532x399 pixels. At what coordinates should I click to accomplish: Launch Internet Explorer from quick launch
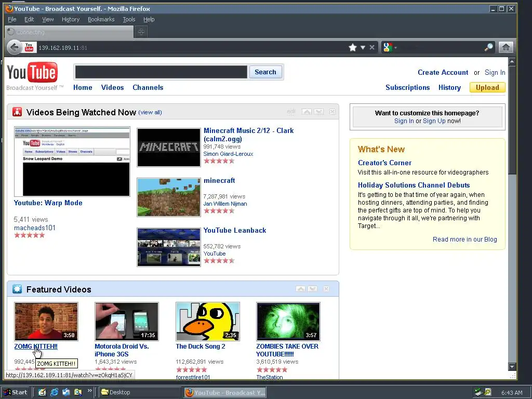(x=54, y=393)
